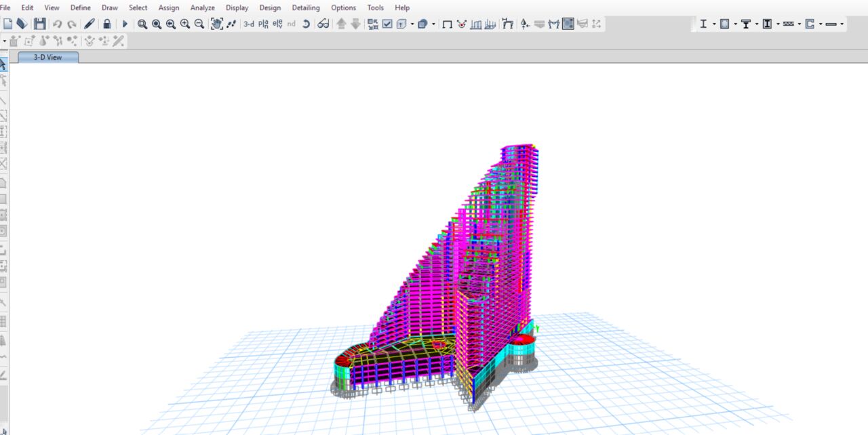
Task: Create a new model with the blank page icon
Action: pos(7,24)
